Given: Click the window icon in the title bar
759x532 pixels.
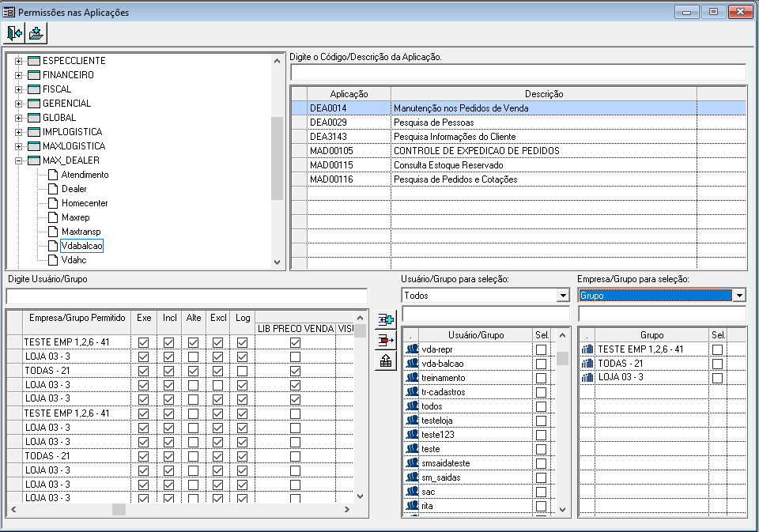Looking at the screenshot, I should tap(9, 12).
